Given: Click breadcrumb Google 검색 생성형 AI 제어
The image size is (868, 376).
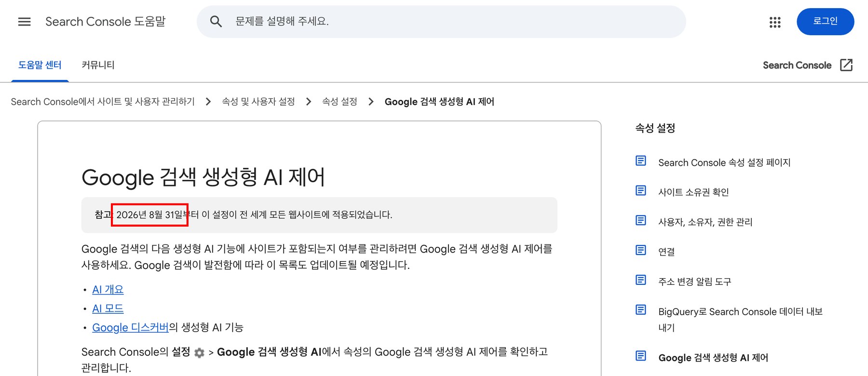Looking at the screenshot, I should (439, 102).
